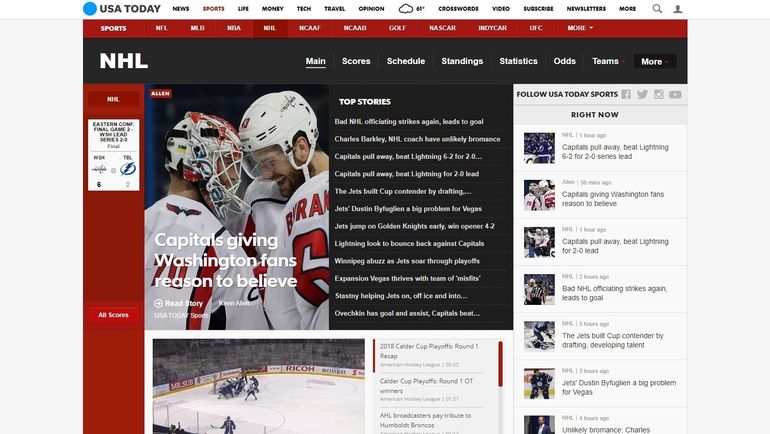Open the MONEY section

tap(273, 9)
